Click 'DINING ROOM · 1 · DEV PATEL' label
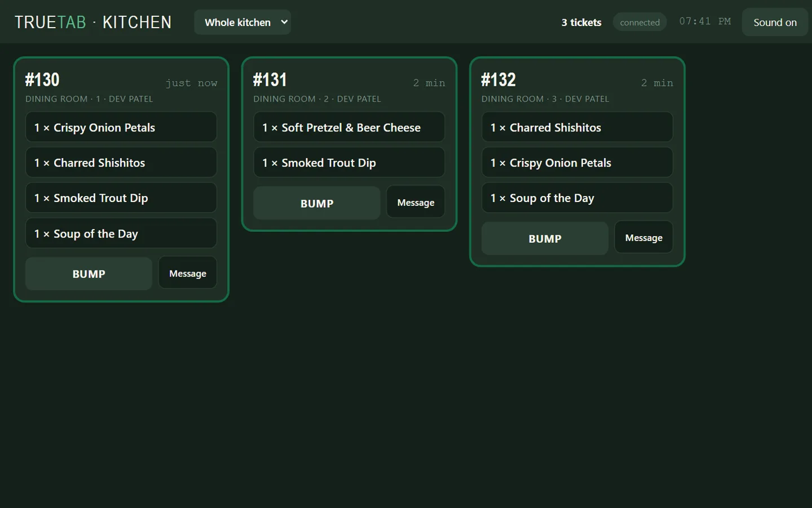The height and width of the screenshot is (508, 812). click(x=89, y=99)
